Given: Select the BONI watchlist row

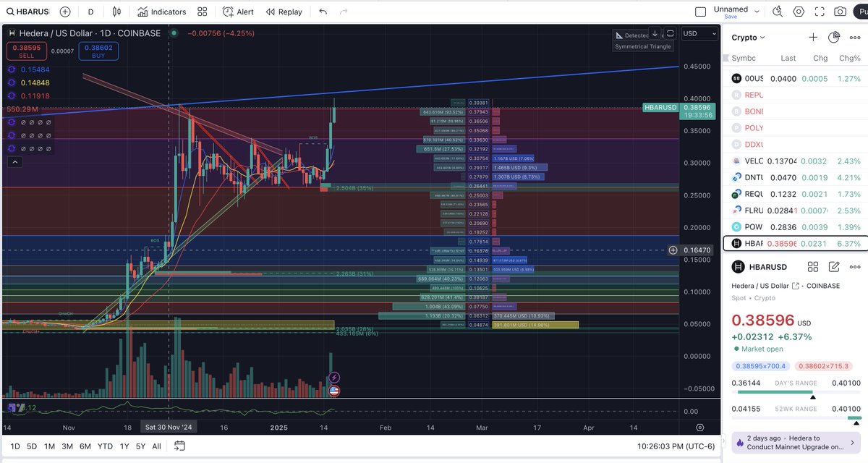Looking at the screenshot, I should tap(794, 111).
